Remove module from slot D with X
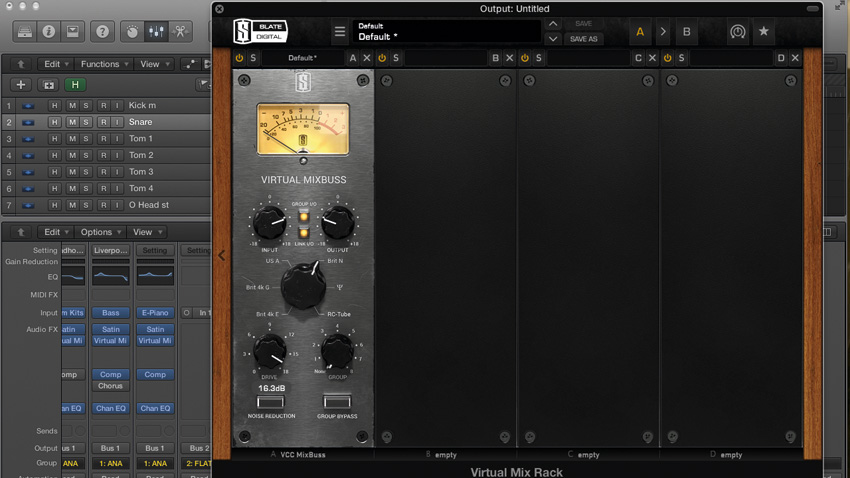 (x=795, y=58)
